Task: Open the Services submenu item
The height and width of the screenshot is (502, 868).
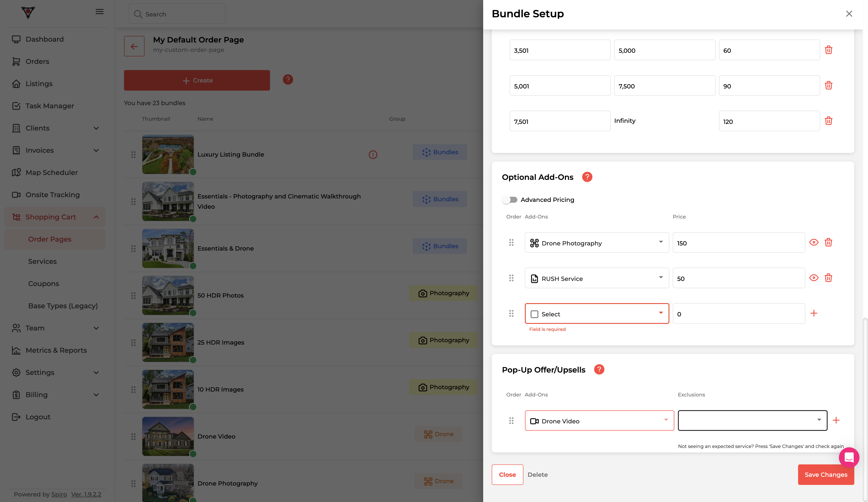Action: (x=42, y=261)
